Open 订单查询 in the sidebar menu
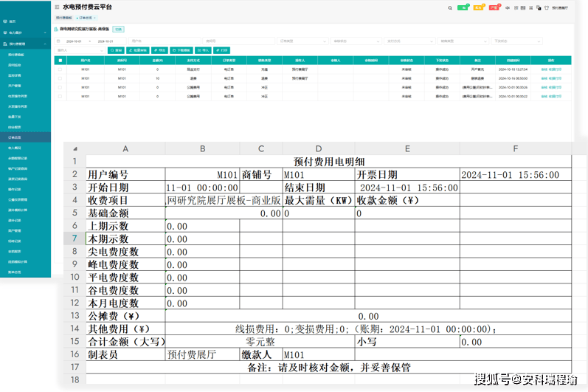Viewport: 588px width, 392px height. click(15, 137)
